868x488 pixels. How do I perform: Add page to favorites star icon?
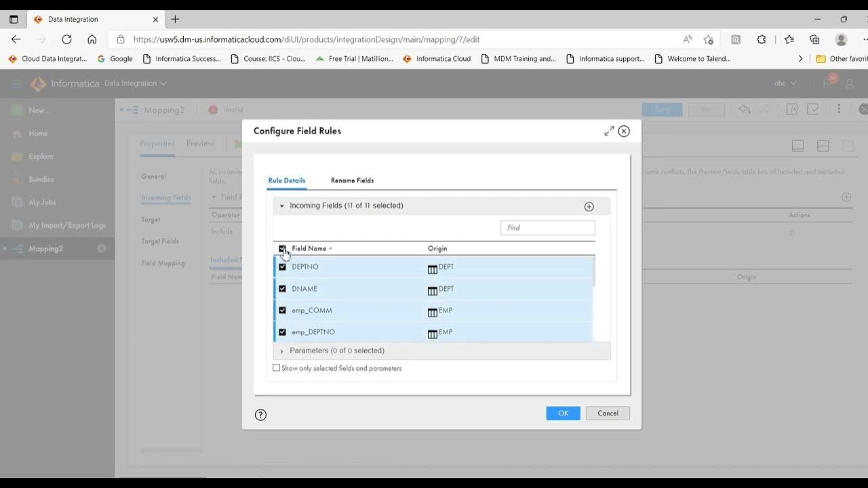pos(709,39)
